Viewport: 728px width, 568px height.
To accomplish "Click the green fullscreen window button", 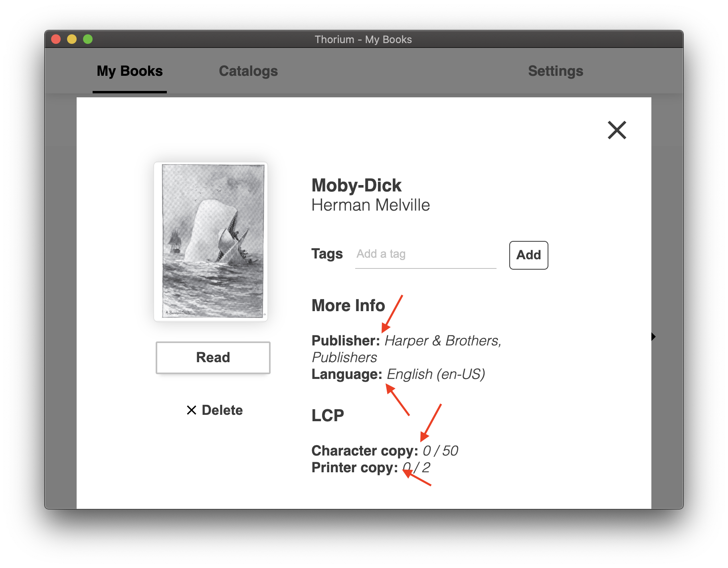I will pyautogui.click(x=88, y=39).
